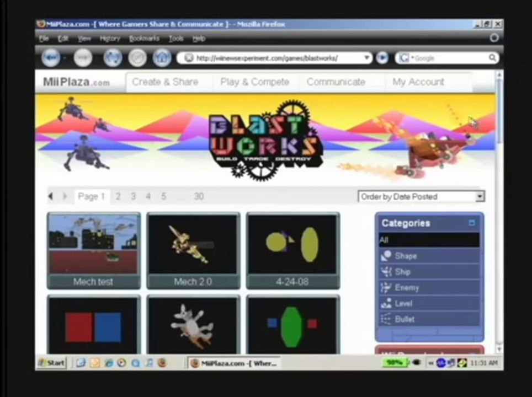Go to the Home page button
The image size is (532, 397).
point(162,58)
